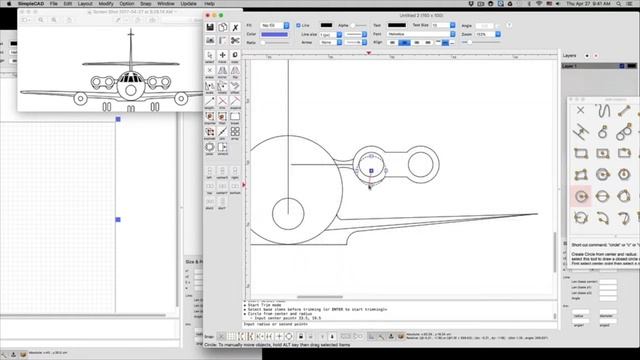Choose the point X tool in draw palette
The image size is (640, 360).
tap(580, 110)
